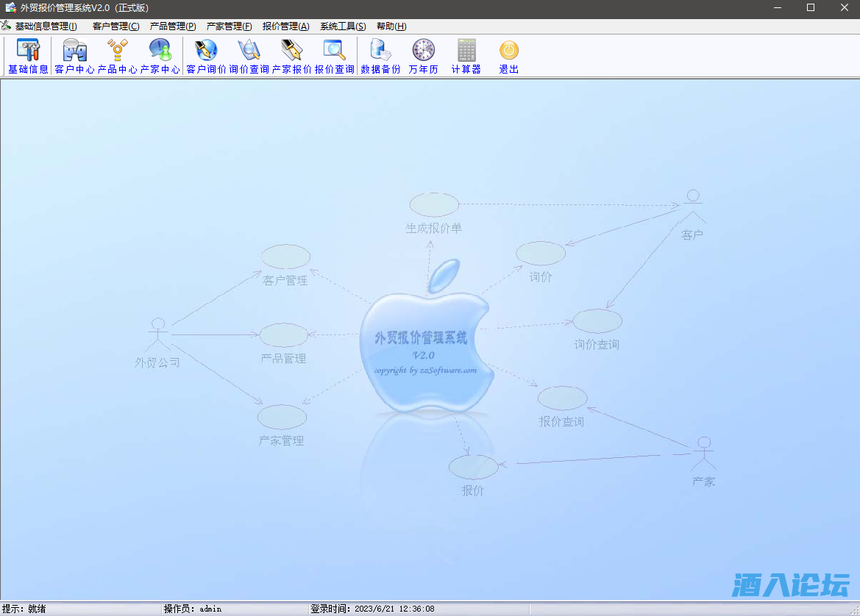Expand the 产家管理(F) menu
The height and width of the screenshot is (616, 860).
pos(229,26)
